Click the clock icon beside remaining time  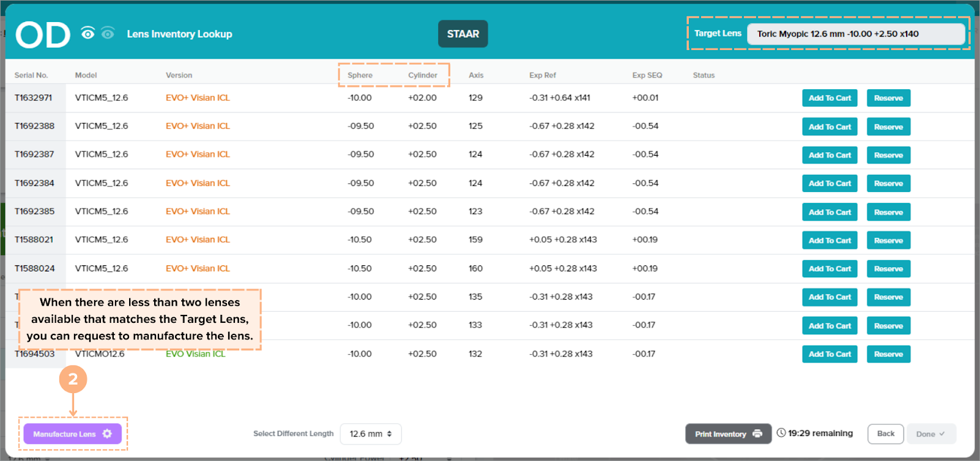point(781,433)
